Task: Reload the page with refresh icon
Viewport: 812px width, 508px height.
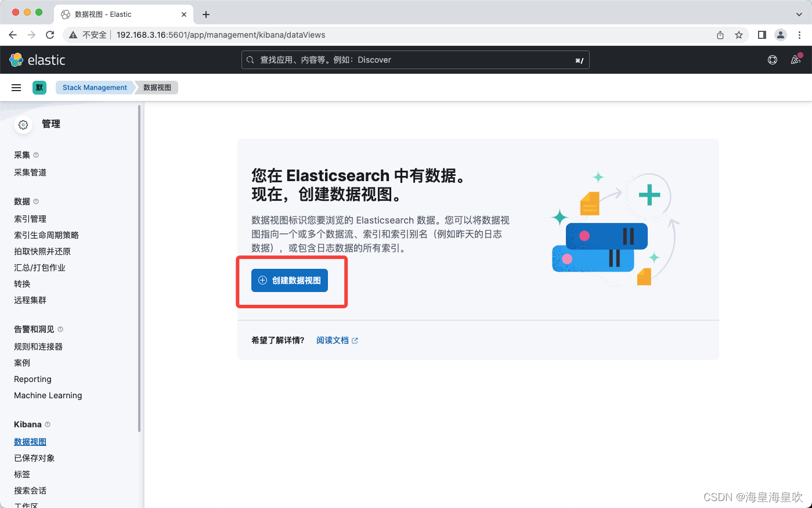Action: click(x=50, y=35)
